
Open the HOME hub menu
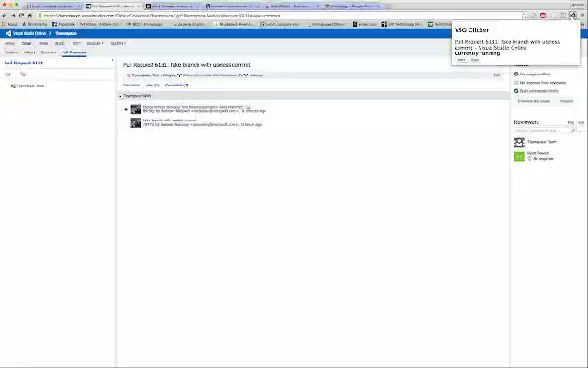(x=9, y=43)
